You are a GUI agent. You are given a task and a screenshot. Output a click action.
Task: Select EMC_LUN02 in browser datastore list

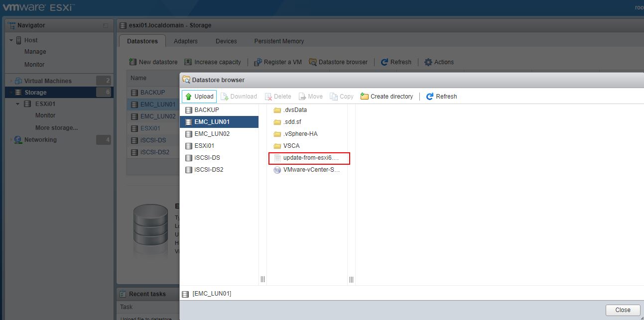pos(219,134)
